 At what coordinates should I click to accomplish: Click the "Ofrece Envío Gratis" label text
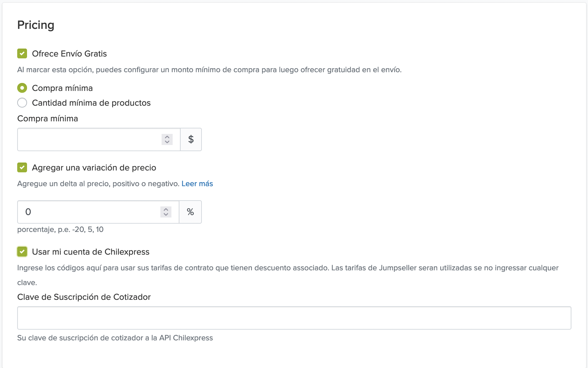pos(69,54)
